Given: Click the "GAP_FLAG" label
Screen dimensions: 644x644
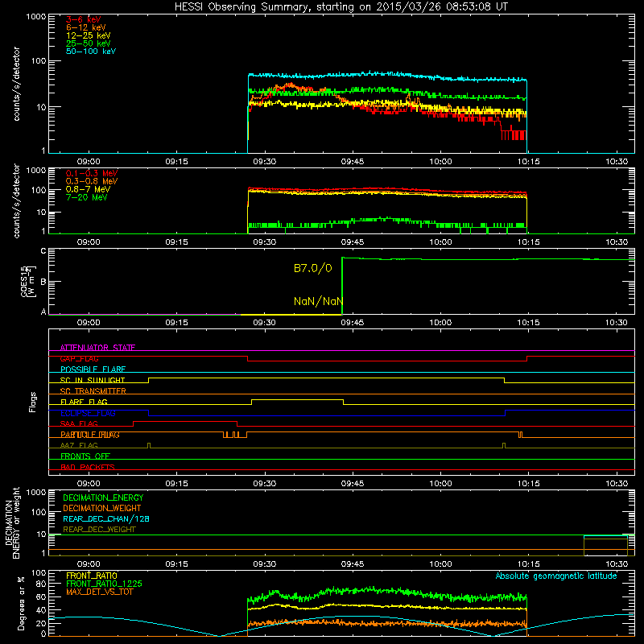Looking at the screenshot, I should point(79,358).
